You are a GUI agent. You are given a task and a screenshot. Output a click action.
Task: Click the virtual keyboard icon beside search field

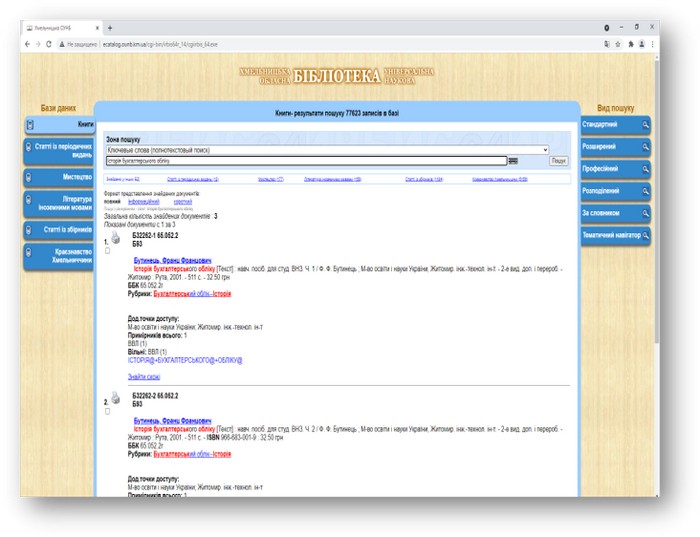coord(513,160)
